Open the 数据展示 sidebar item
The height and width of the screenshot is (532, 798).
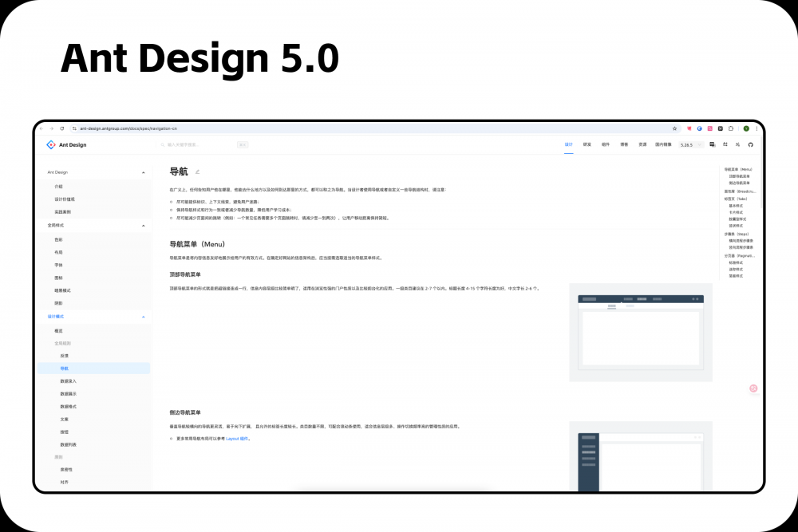pos(68,394)
